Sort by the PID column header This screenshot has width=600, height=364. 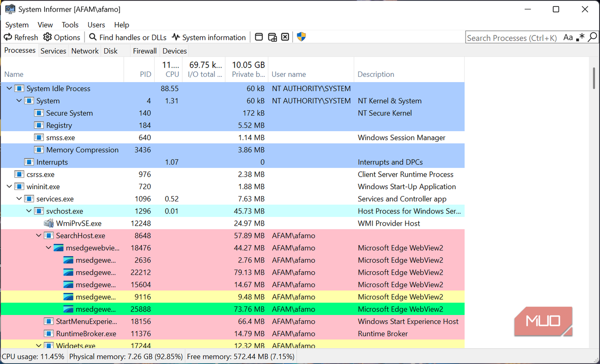139,70
